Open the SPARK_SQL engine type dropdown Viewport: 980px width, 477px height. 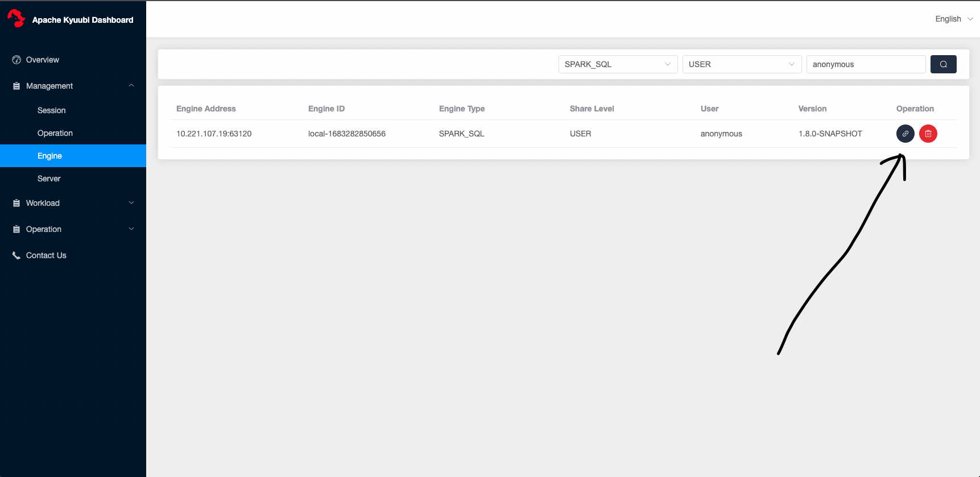(x=618, y=64)
